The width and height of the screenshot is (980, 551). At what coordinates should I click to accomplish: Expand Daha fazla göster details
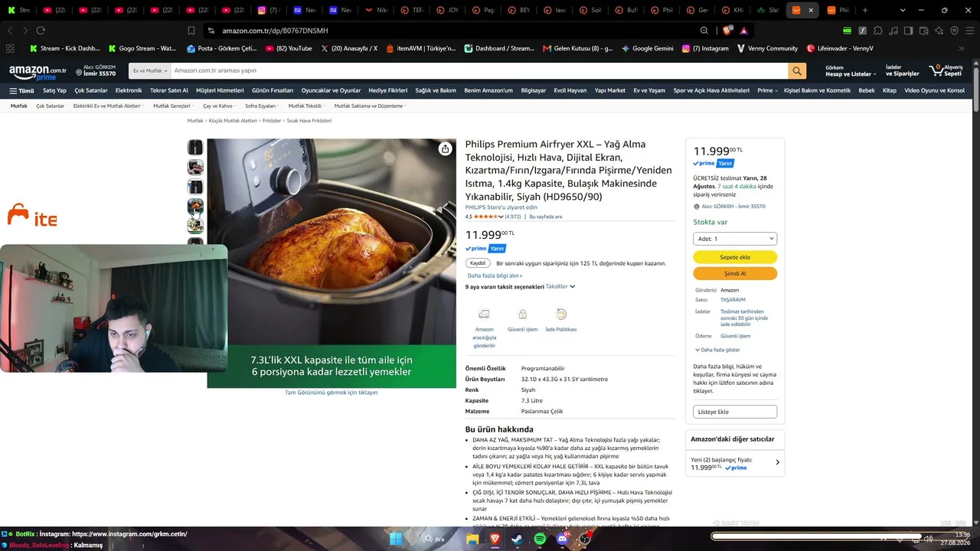[717, 350]
